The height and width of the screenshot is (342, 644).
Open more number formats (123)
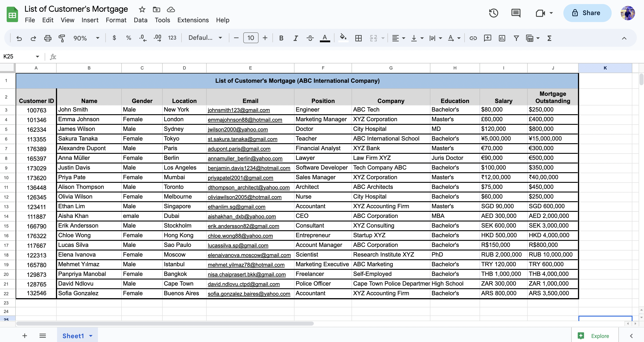[172, 38]
